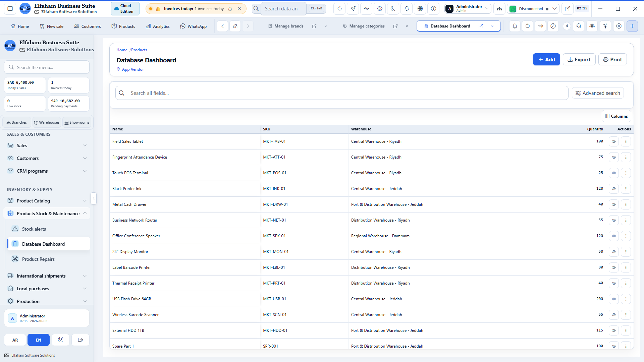Switch to Manage categories tab
The image size is (644, 362).
coord(367,26)
